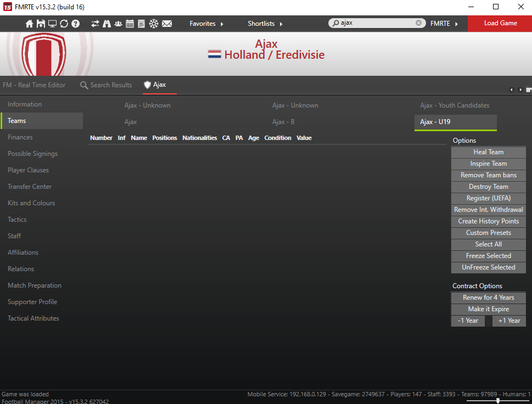Click the +1 Year contract button
532x404 pixels.
(509, 321)
